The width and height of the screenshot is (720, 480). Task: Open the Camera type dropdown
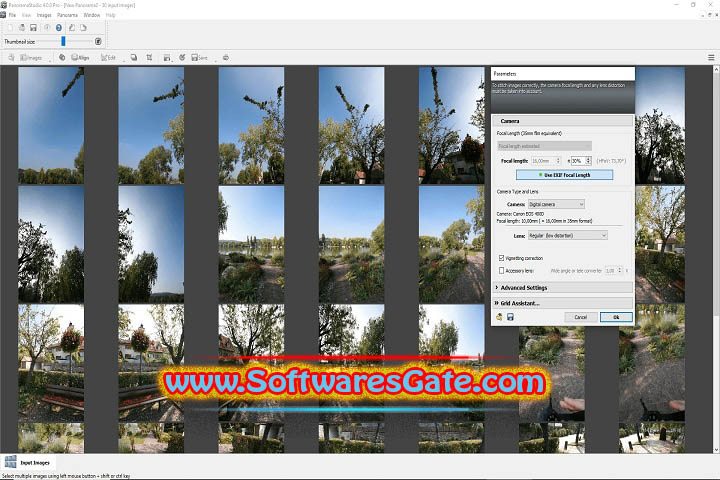[x=556, y=204]
